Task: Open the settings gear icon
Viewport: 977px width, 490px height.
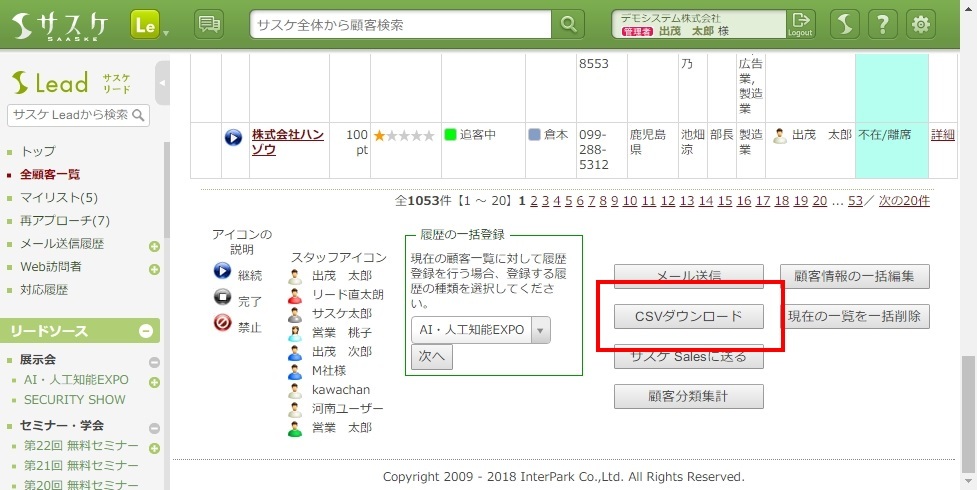Action: 920,24
